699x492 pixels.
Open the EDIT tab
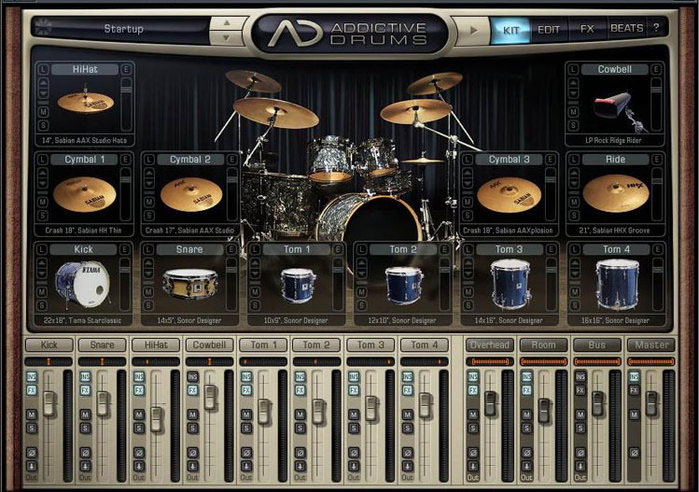coord(548,30)
